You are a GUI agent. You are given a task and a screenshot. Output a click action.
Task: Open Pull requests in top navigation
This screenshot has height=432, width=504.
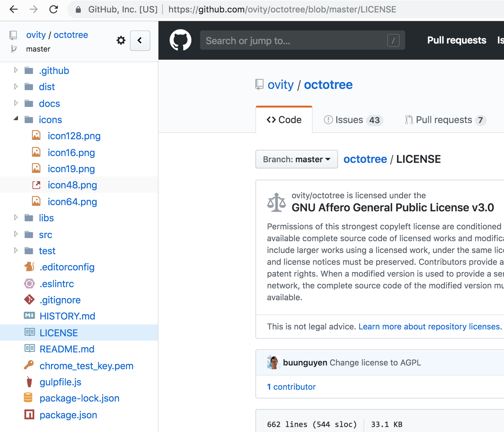[x=456, y=40]
